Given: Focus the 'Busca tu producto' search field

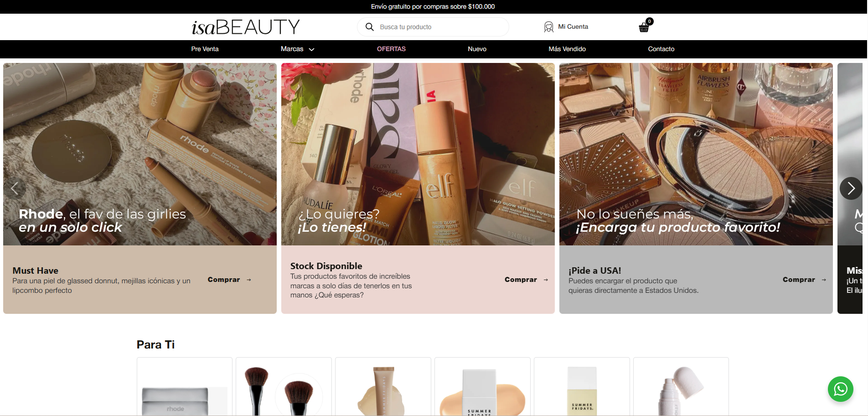Looking at the screenshot, I should point(433,27).
